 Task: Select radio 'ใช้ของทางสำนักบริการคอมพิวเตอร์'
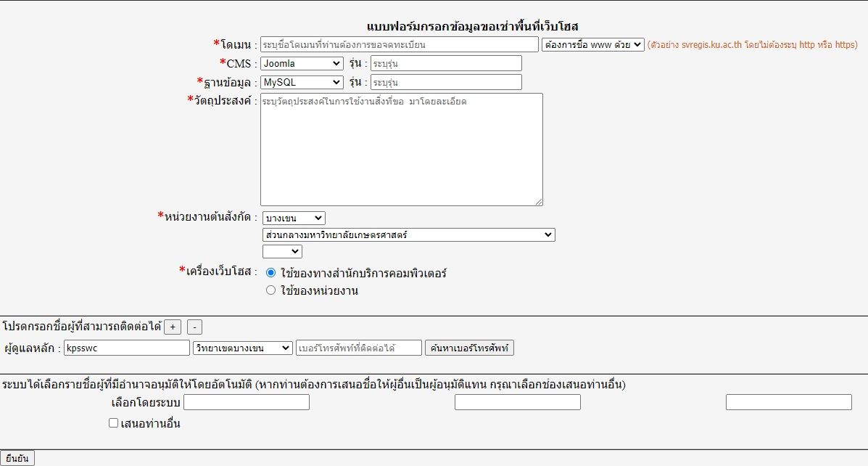[x=271, y=273]
